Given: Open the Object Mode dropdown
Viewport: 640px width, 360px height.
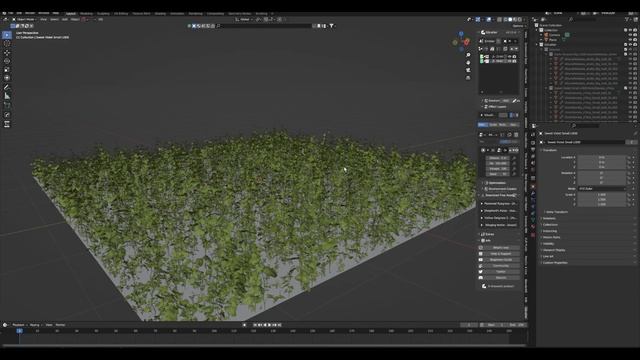Looking at the screenshot, I should (x=24, y=19).
